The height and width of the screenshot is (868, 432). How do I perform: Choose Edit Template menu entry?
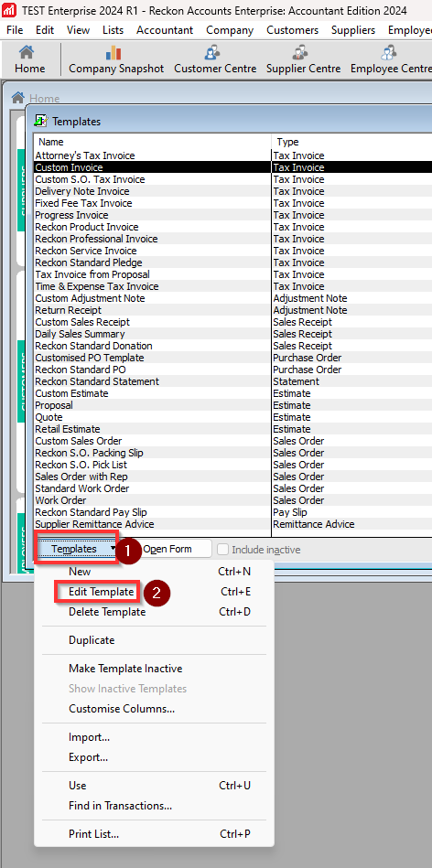(154, 592)
